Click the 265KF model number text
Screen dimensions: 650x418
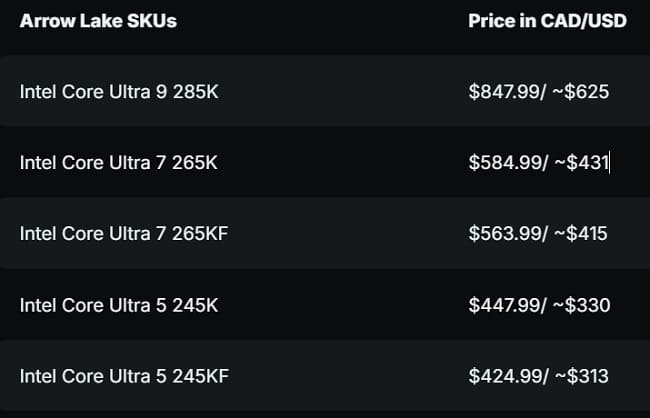(200, 233)
